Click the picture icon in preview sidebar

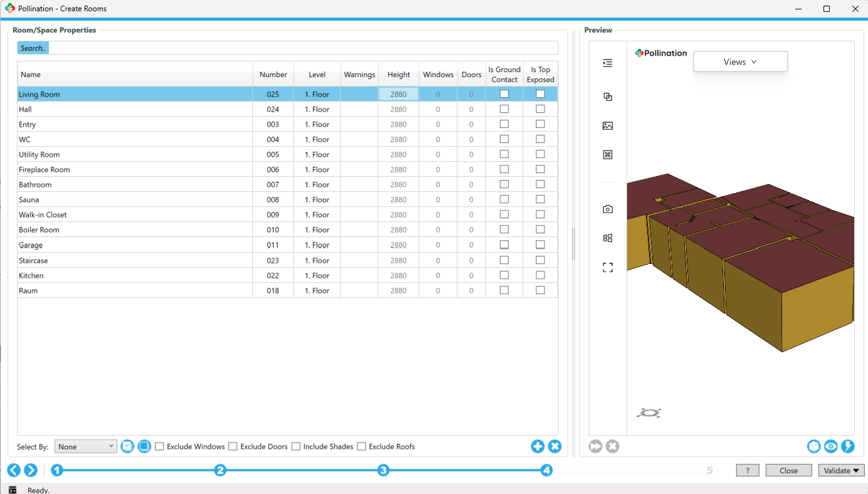click(x=607, y=126)
